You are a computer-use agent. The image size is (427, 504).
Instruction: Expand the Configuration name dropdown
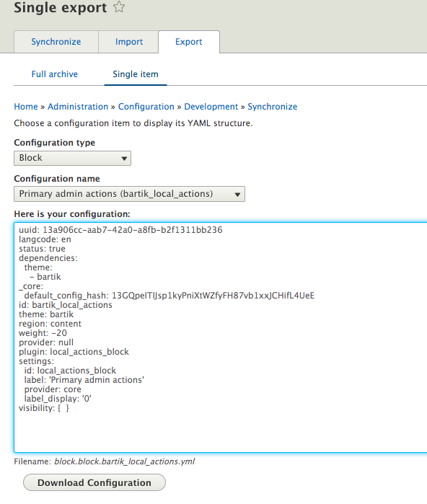129,194
